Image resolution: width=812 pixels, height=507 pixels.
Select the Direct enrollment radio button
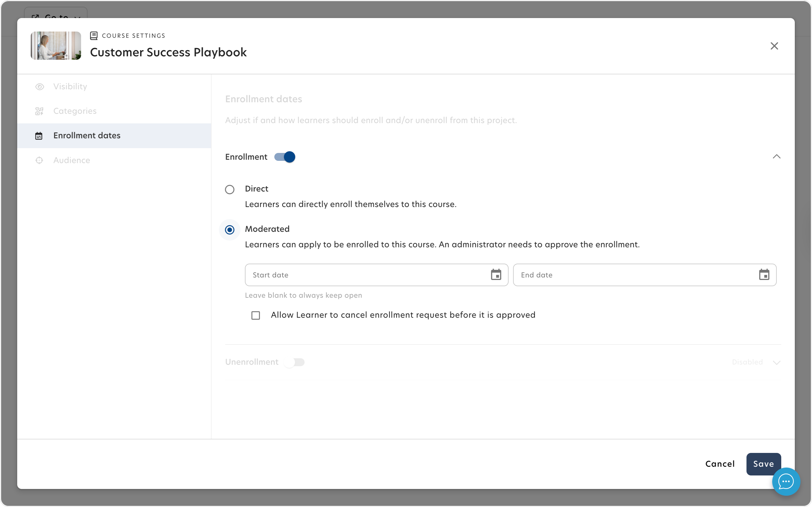click(230, 190)
